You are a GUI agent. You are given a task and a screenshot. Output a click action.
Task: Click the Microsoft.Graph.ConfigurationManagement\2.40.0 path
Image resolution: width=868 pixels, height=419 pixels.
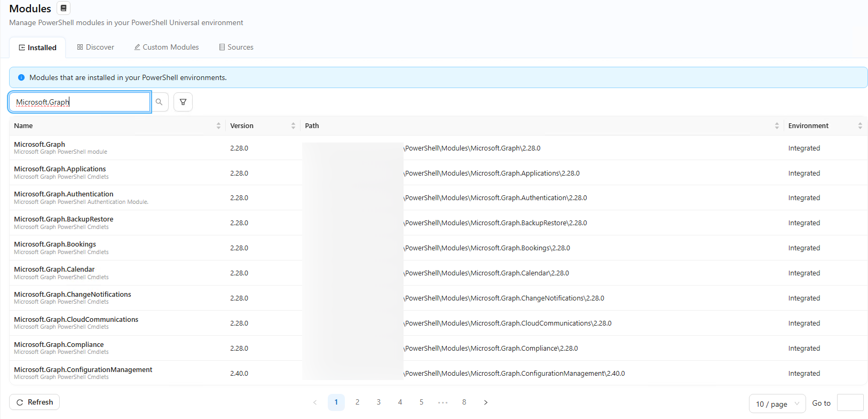[514, 374]
